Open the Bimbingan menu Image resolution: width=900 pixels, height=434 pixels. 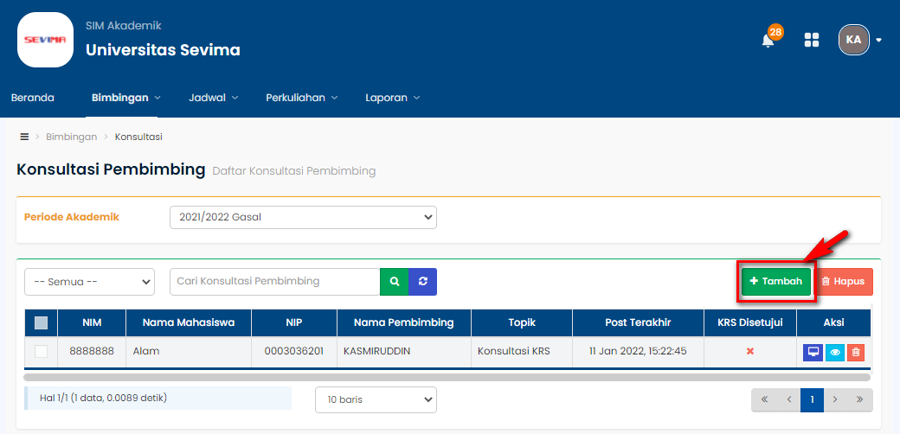tap(125, 98)
